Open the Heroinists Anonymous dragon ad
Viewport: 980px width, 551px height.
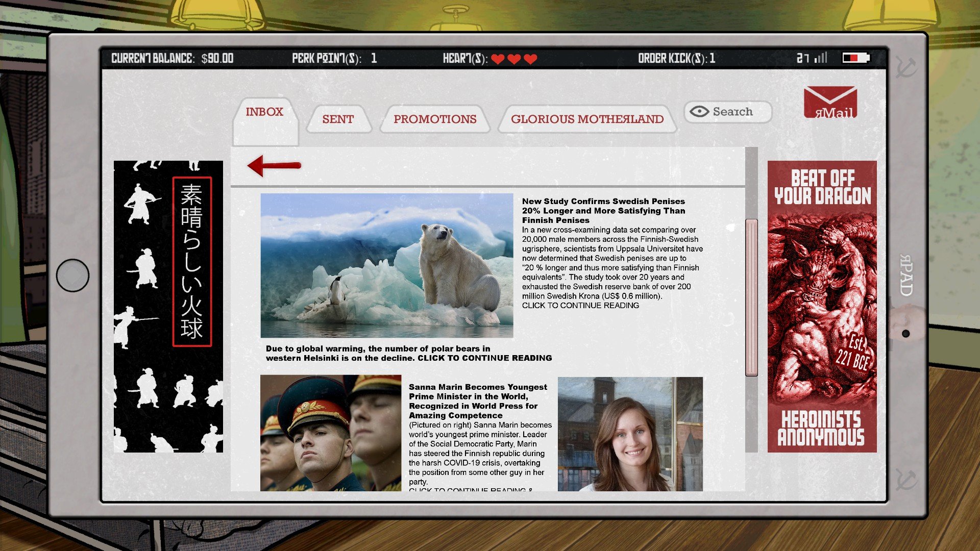[x=822, y=306]
